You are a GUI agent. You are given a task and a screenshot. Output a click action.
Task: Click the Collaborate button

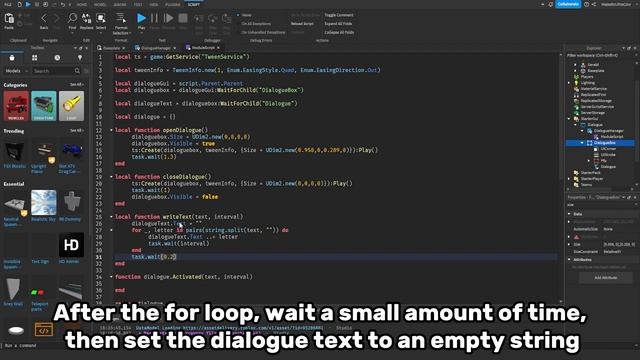click(568, 4)
